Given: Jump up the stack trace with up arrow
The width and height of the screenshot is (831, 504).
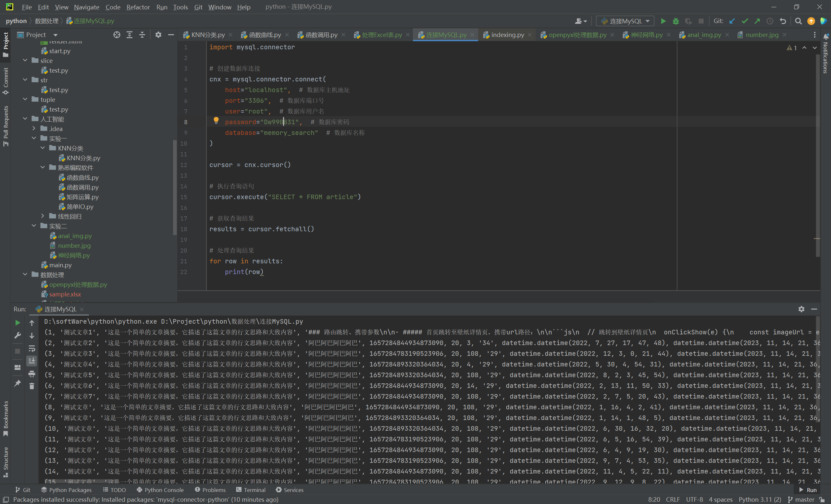Looking at the screenshot, I should coord(32,323).
